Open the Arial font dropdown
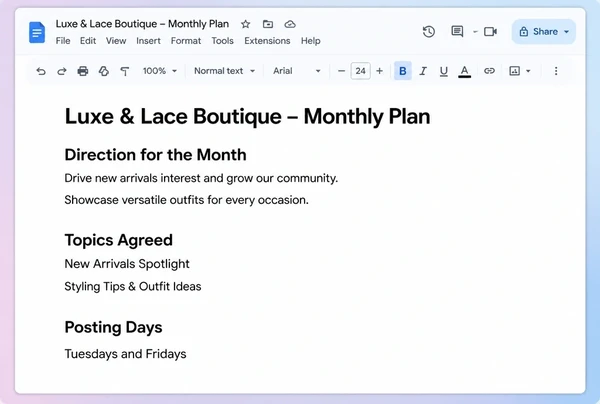This screenshot has width=600, height=404. click(x=297, y=71)
